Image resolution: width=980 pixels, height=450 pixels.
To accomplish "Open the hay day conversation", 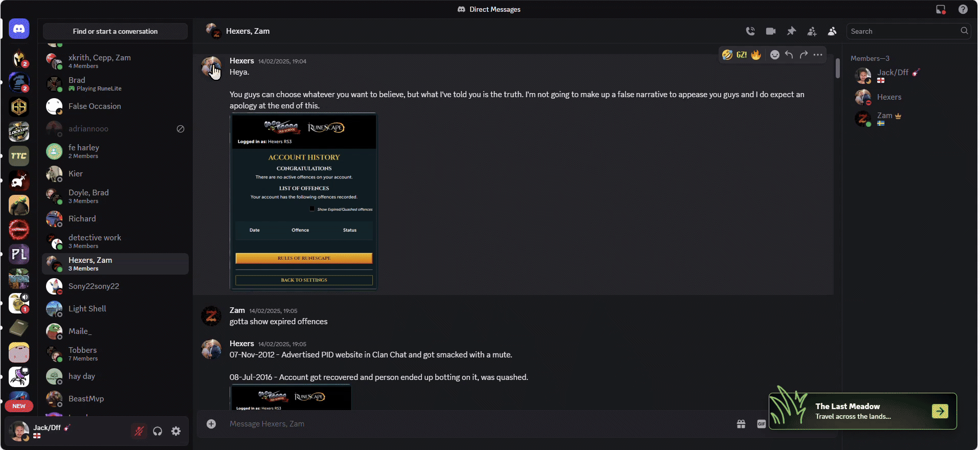I will 115,376.
